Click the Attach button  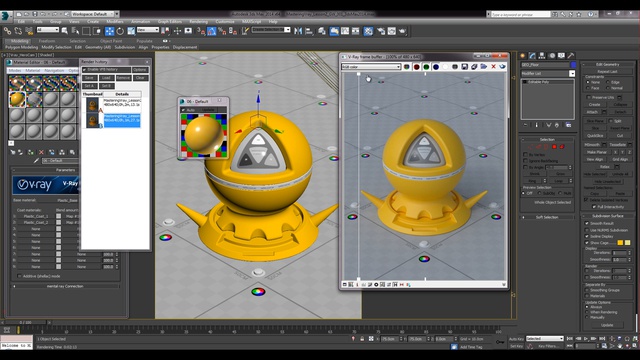[592, 112]
